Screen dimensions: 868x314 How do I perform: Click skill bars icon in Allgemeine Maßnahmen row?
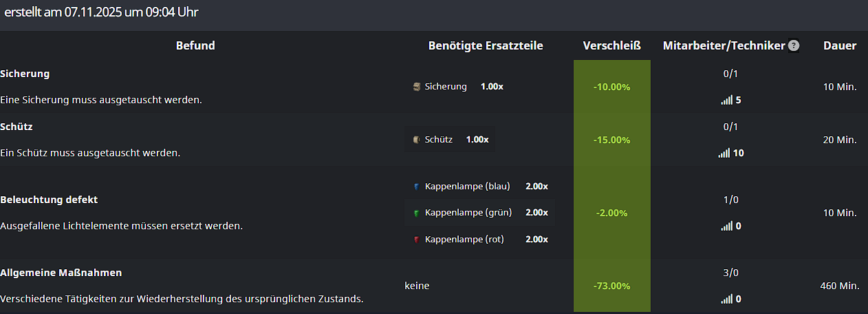(726, 300)
